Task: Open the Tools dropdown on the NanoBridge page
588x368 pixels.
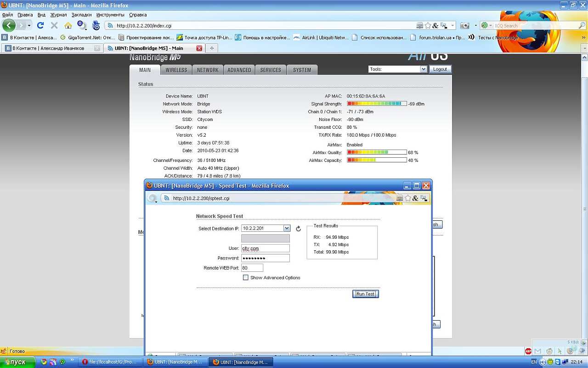Action: click(x=398, y=69)
